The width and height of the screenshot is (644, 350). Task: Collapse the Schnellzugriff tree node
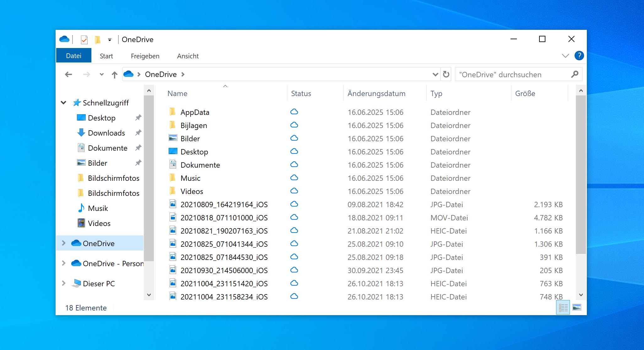pos(63,103)
